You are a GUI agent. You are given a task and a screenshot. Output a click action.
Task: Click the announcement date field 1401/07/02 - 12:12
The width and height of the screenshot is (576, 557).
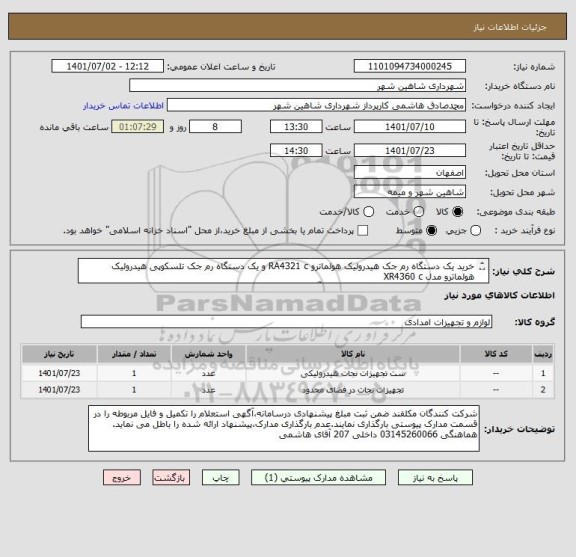click(x=108, y=67)
